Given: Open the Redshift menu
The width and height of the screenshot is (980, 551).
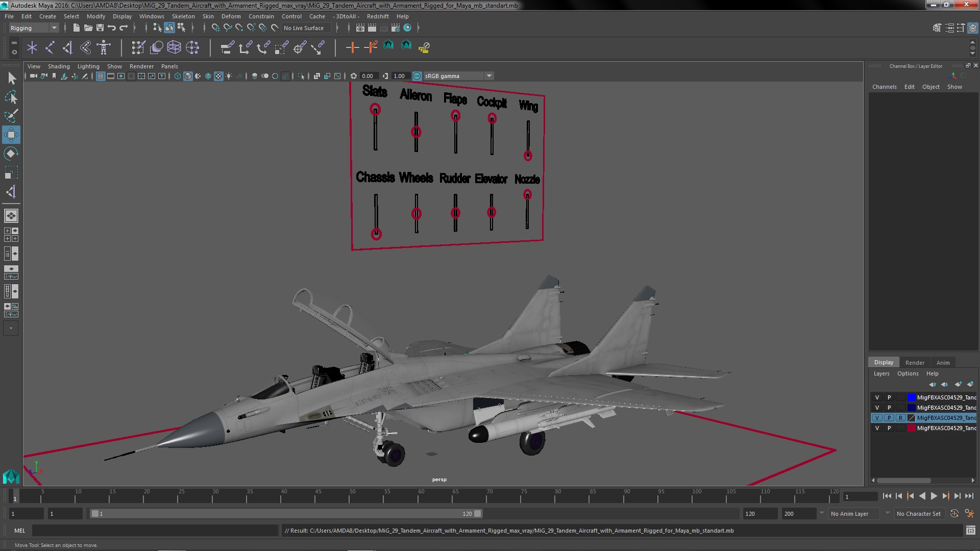Looking at the screenshot, I should (x=378, y=16).
